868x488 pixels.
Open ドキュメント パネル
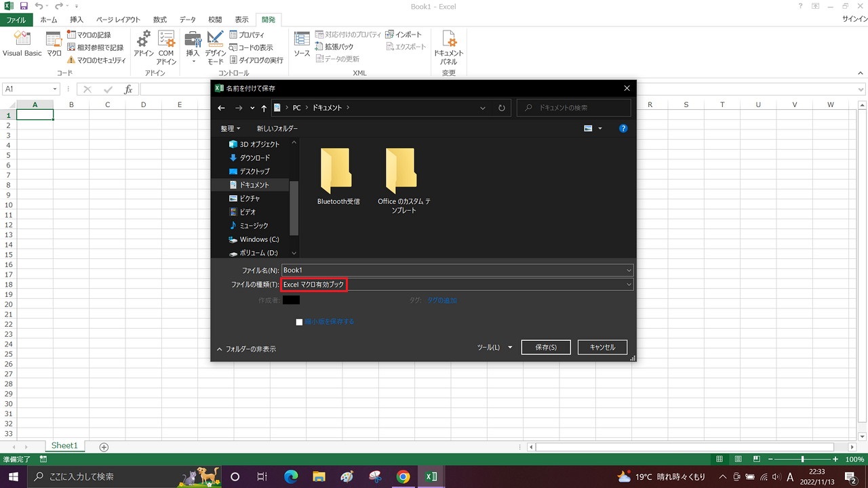coord(448,47)
